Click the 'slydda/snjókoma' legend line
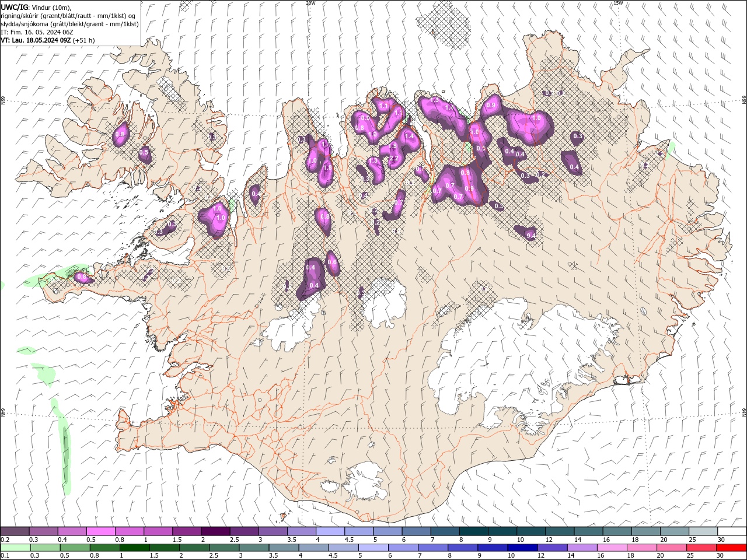The height and width of the screenshot is (560, 747). [69, 24]
